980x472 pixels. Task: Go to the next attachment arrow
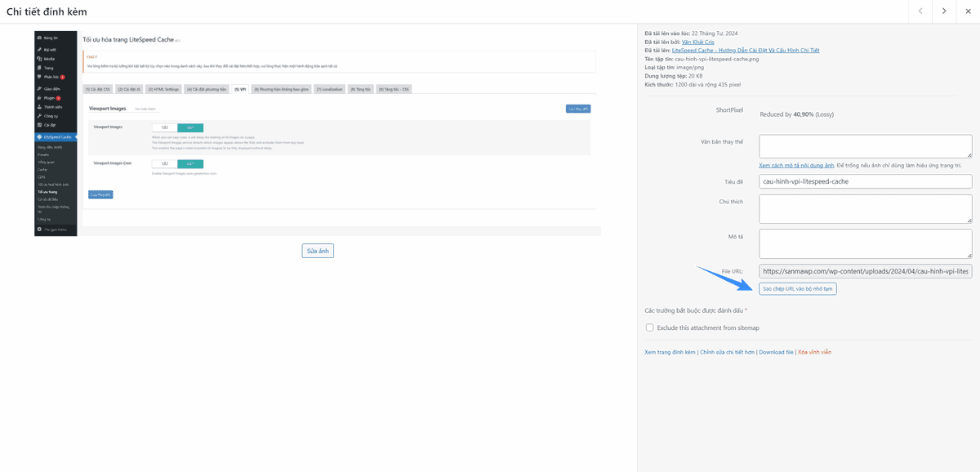[x=944, y=11]
